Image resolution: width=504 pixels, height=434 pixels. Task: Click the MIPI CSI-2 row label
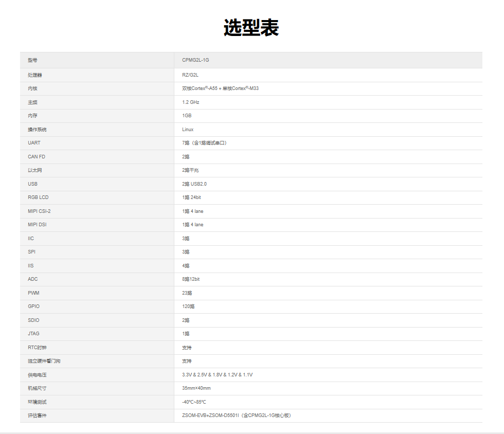[x=39, y=211]
